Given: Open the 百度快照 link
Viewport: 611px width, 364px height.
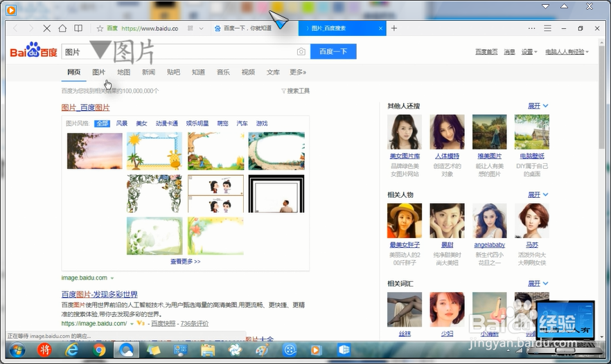Looking at the screenshot, I should (163, 323).
